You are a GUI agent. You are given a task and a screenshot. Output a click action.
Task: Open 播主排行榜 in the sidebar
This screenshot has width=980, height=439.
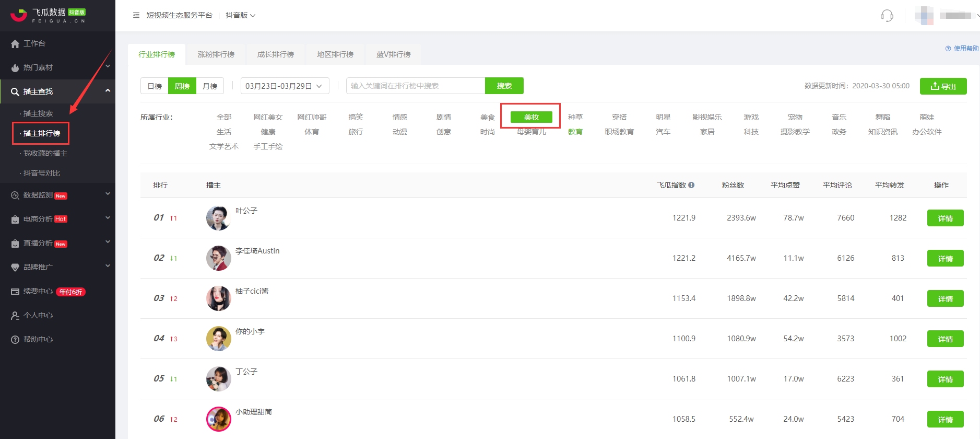point(42,133)
